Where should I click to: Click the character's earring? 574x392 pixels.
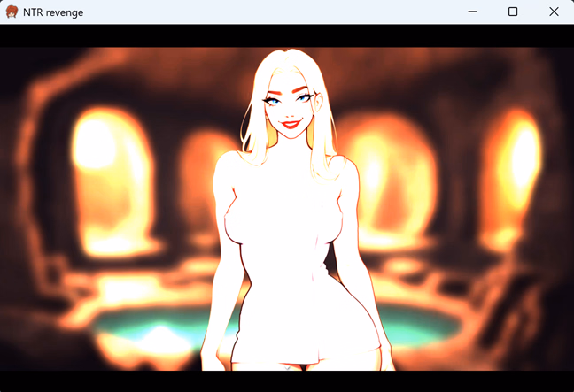point(267,121)
